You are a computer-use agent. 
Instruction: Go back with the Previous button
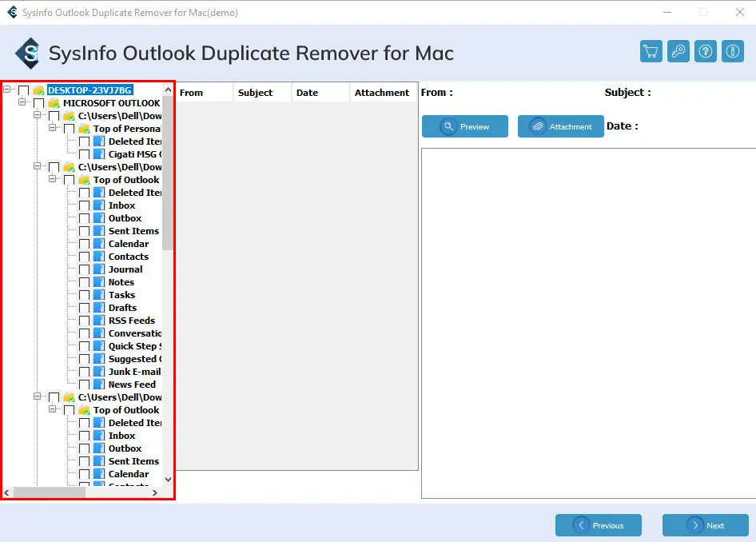[x=599, y=525]
